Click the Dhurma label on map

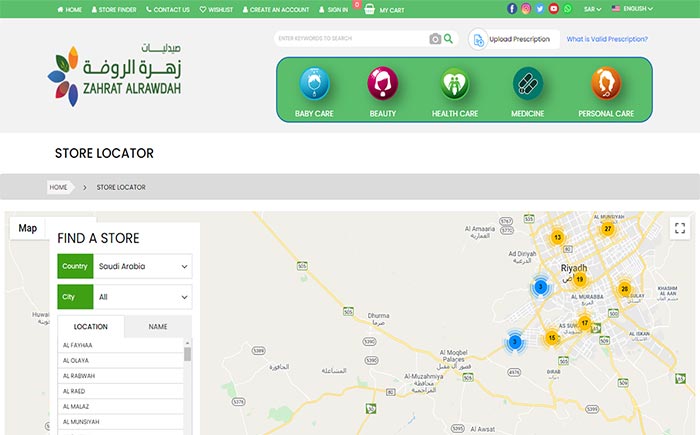point(378,315)
